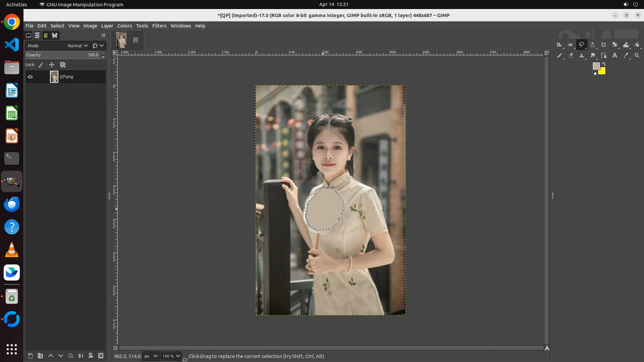Select the Crop tool

(604, 45)
